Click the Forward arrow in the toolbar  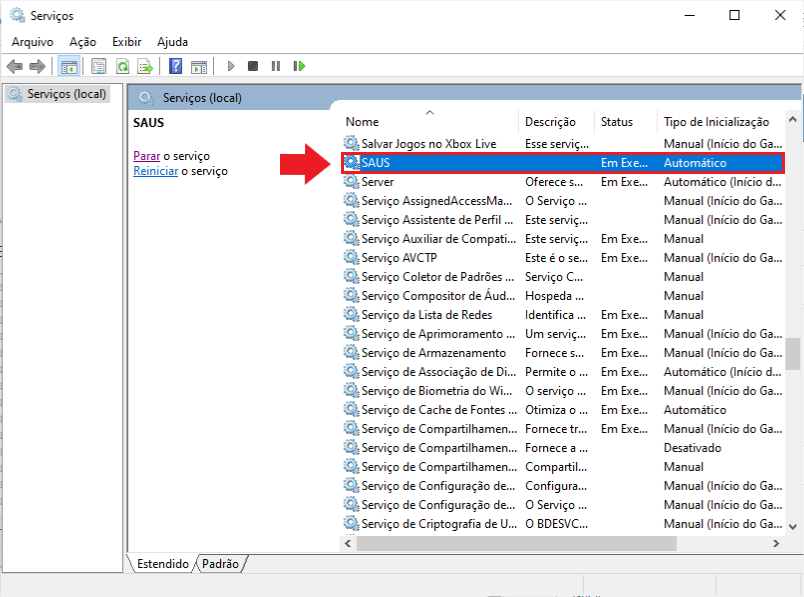pos(37,66)
